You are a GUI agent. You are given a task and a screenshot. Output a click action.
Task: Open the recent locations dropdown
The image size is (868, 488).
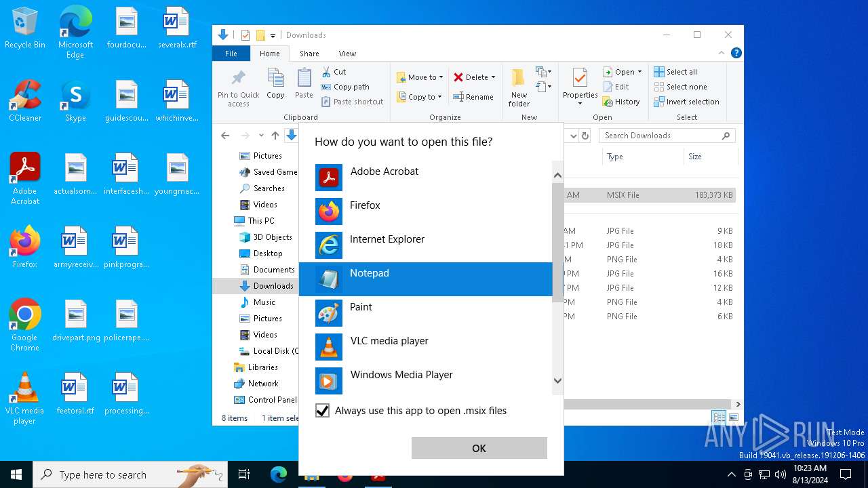(261, 136)
